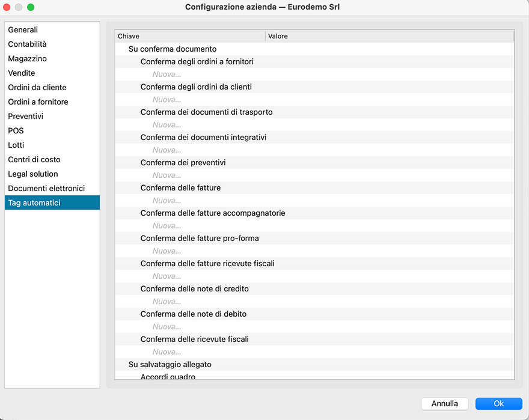Click Nuova... under Conferma dei preventivi
Viewport: 529px width, 420px height.
pos(167,175)
